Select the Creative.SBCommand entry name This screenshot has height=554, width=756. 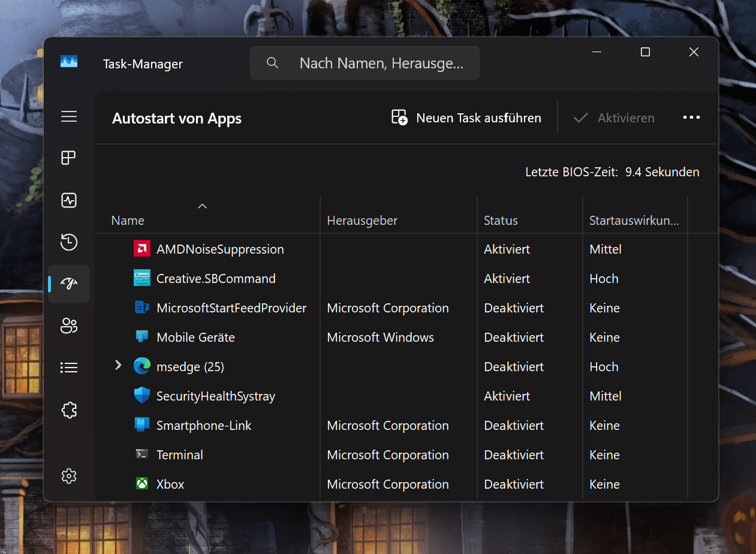pyautogui.click(x=216, y=278)
